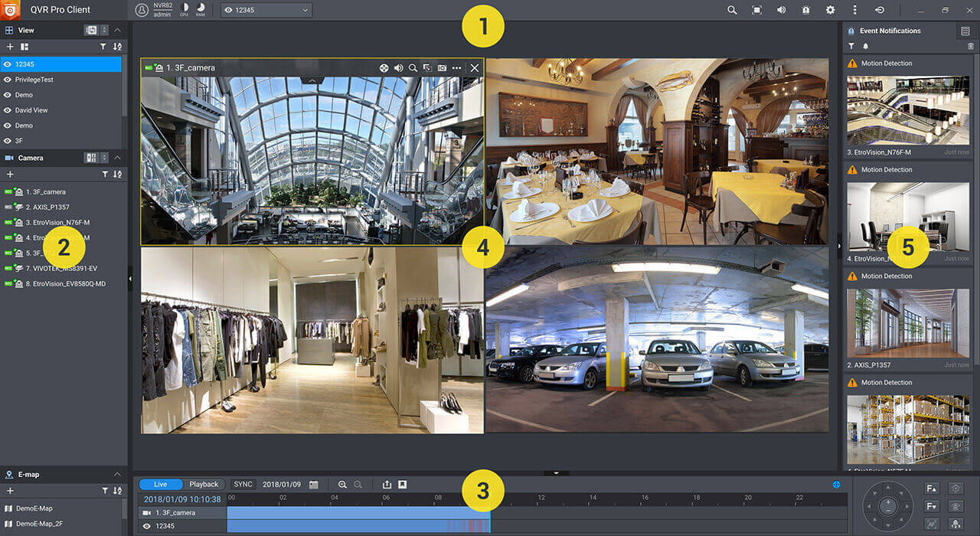The height and width of the screenshot is (536, 980).
Task: Switch to Playback mode
Action: (x=204, y=484)
